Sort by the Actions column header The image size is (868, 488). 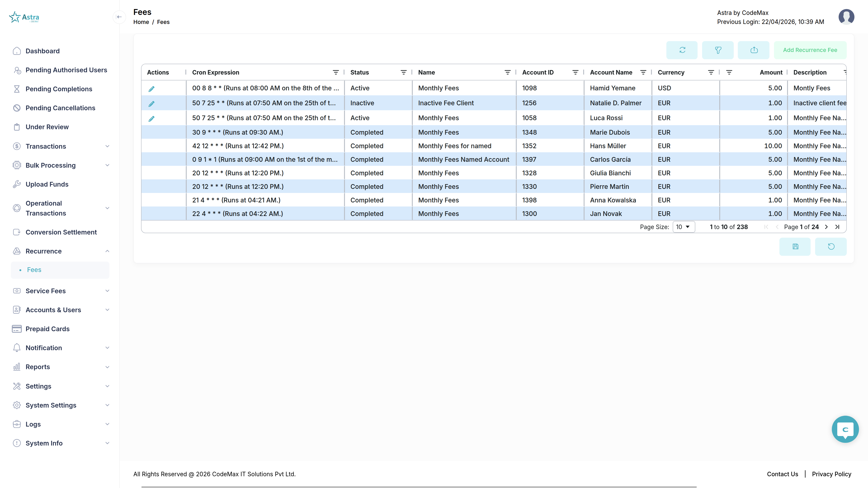click(158, 72)
